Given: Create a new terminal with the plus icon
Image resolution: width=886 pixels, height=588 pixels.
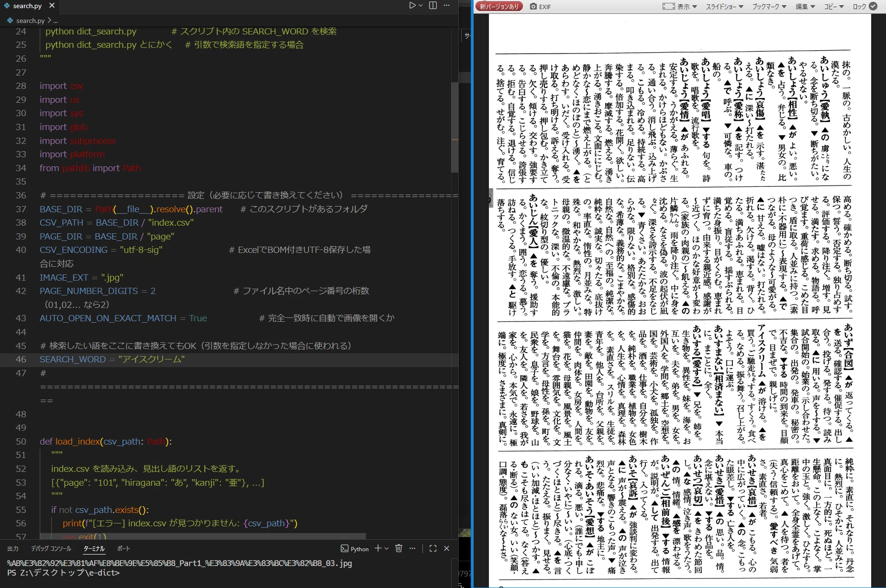Looking at the screenshot, I should [378, 548].
